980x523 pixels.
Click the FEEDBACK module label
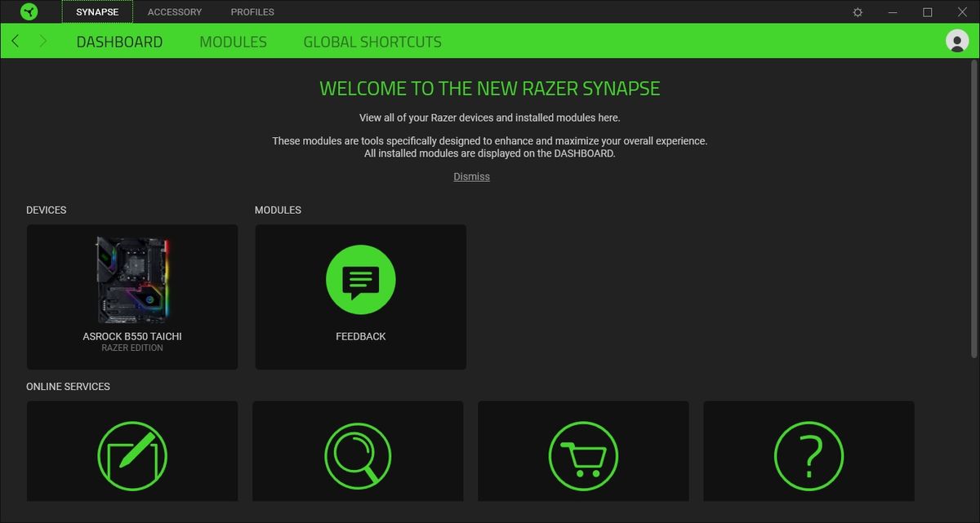360,336
